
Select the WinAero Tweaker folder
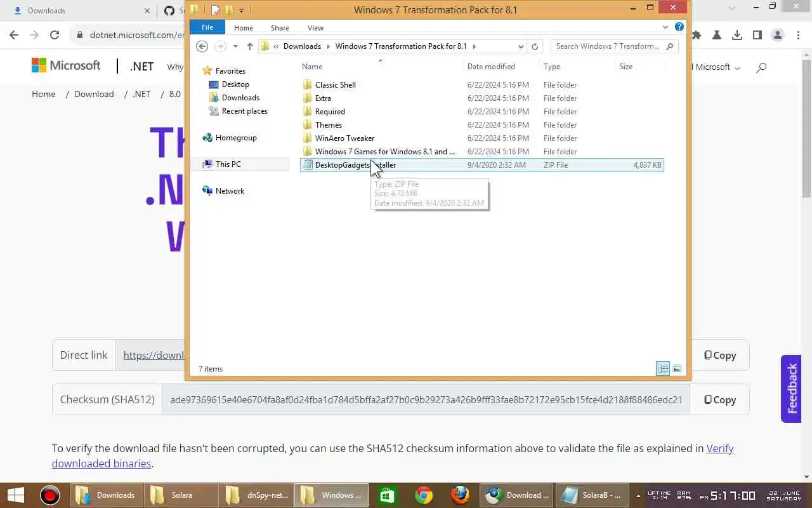[x=344, y=138]
